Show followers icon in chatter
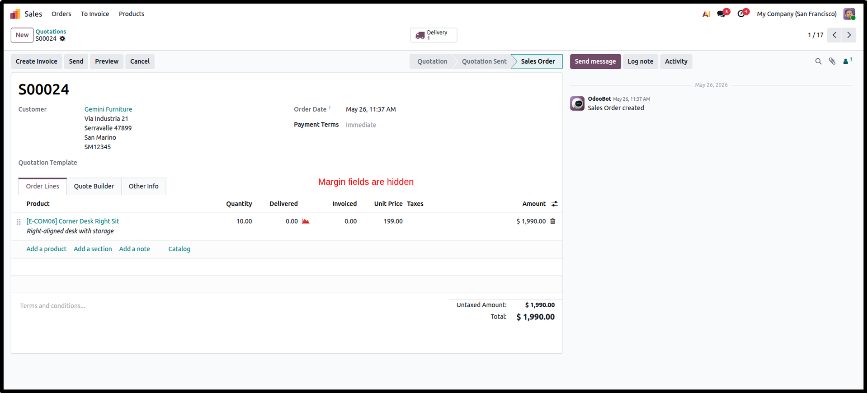868x394 pixels. click(847, 61)
